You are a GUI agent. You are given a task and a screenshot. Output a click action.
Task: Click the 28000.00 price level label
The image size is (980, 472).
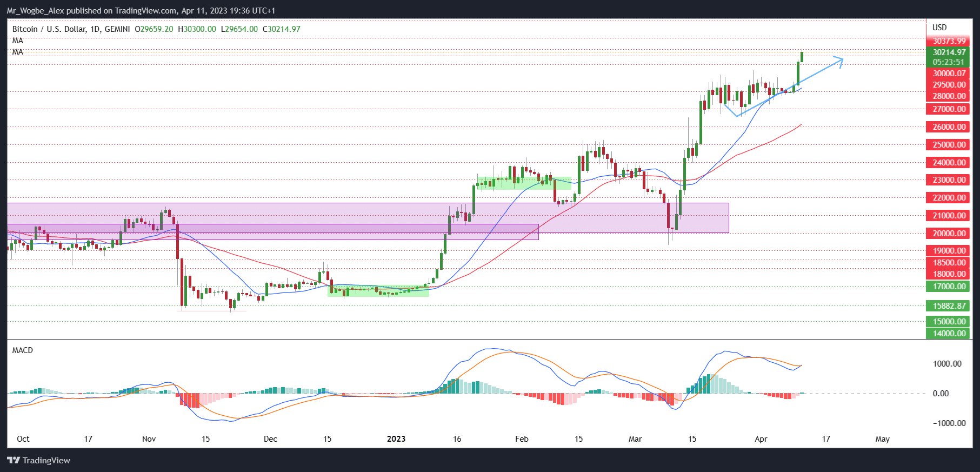point(948,96)
